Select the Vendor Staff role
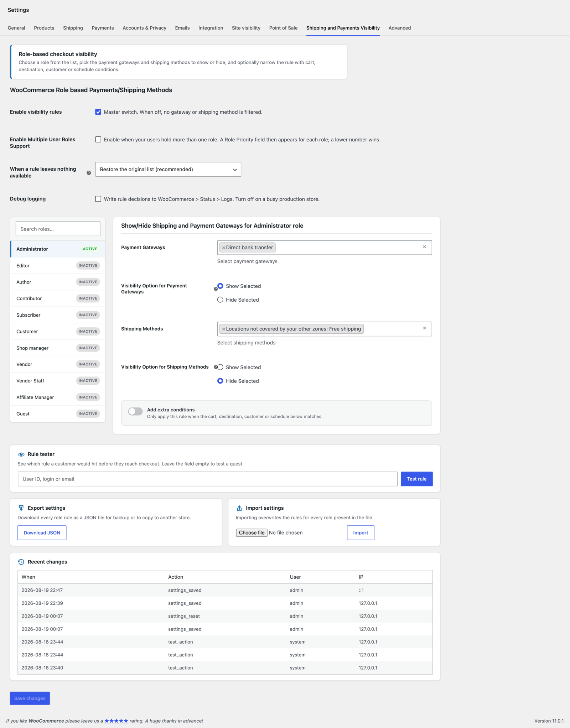The image size is (570, 728). (58, 381)
